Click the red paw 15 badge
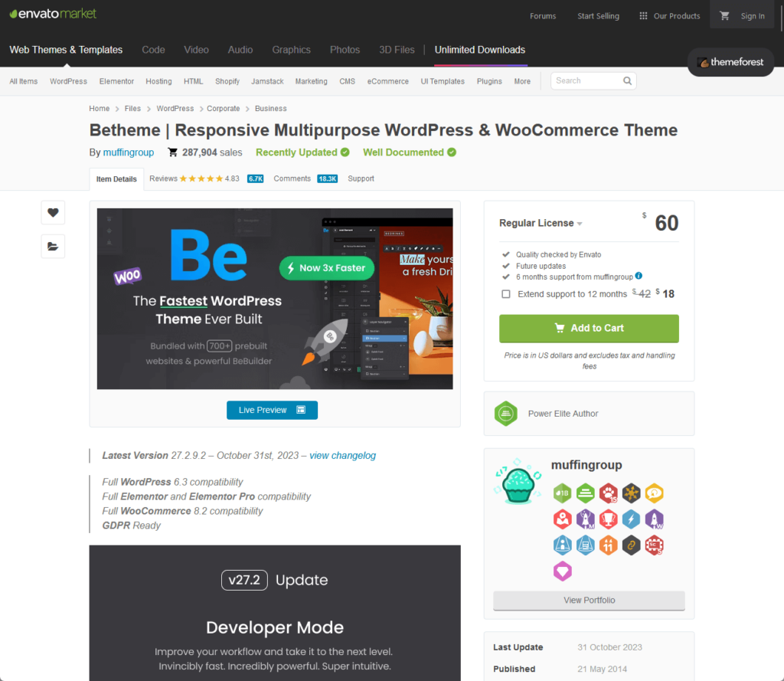This screenshot has width=784, height=681. tap(609, 493)
